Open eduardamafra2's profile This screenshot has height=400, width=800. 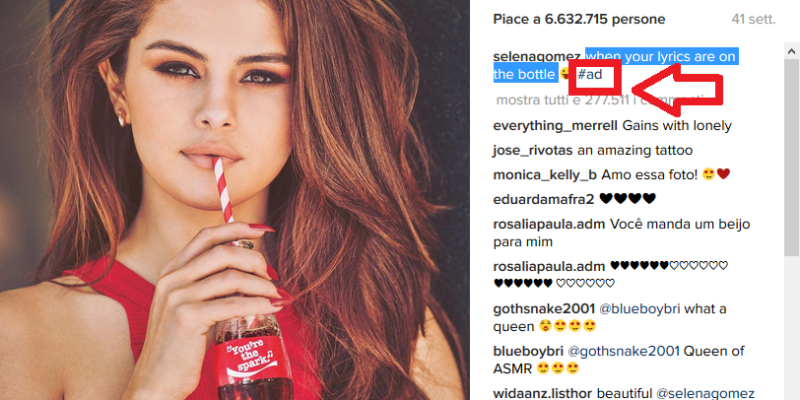point(544,199)
